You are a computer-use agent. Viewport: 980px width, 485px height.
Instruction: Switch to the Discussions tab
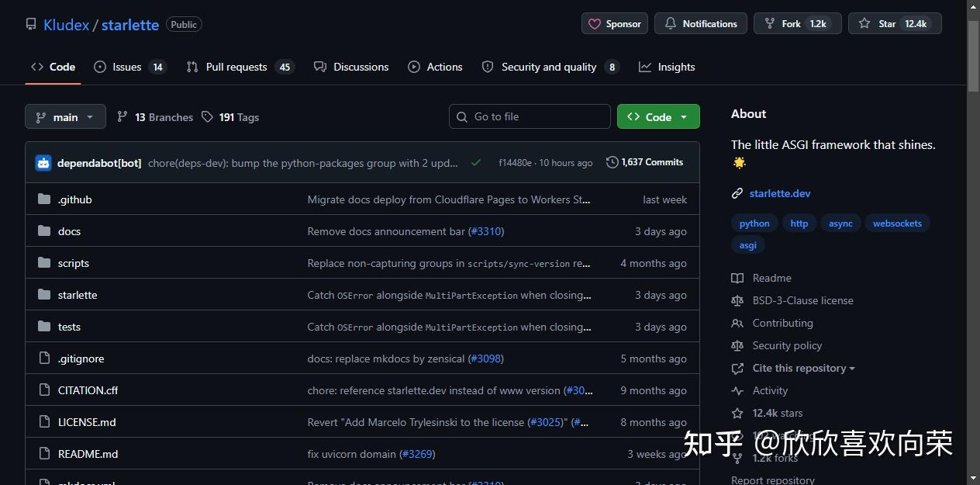(351, 67)
